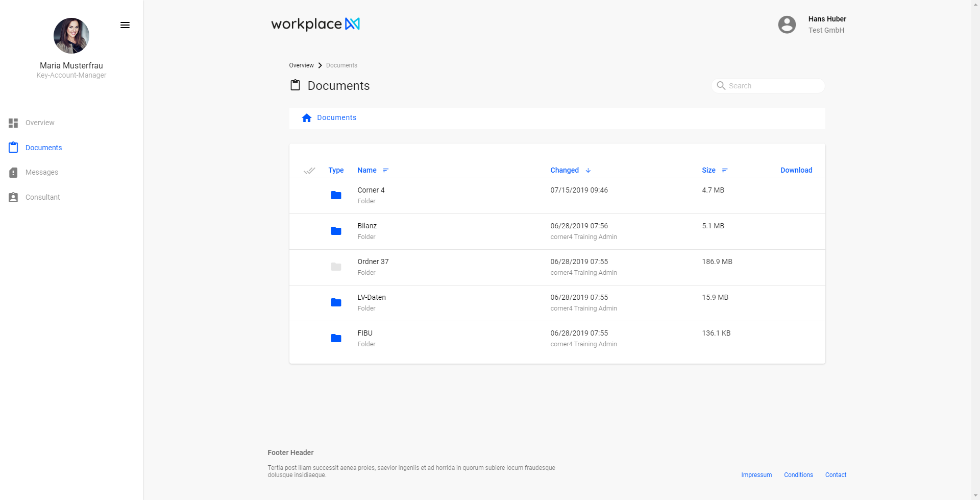Open the LV-Daten folder icon

(x=336, y=302)
